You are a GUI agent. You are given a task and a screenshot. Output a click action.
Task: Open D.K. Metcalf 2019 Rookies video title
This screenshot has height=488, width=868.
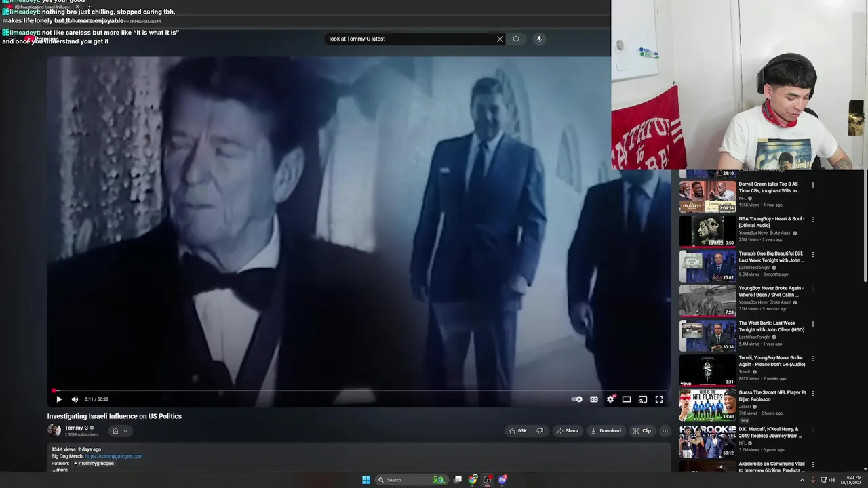[x=770, y=432]
